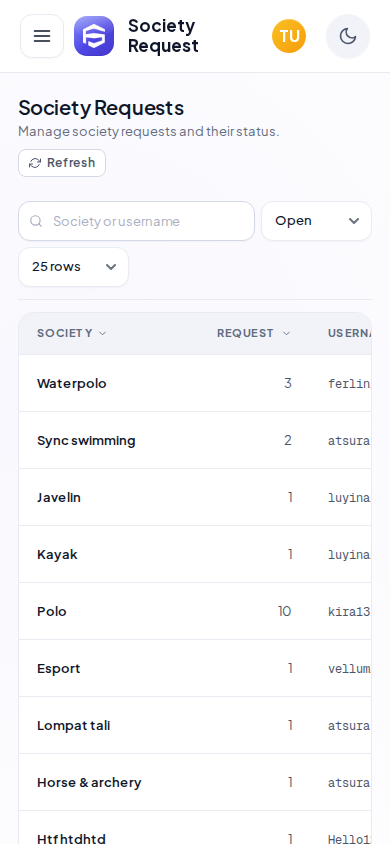The width and height of the screenshot is (390, 844).
Task: Select the Sync swimming row
Action: pyautogui.click(x=195, y=440)
